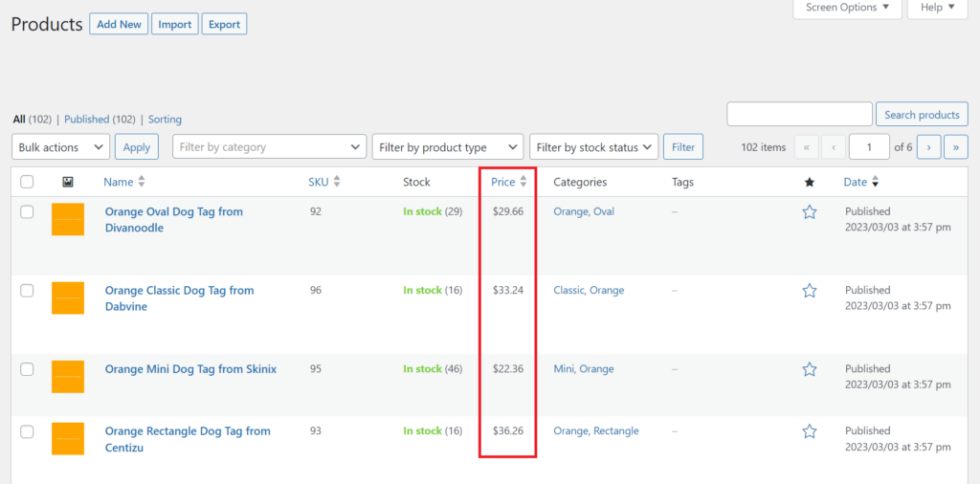
Task: Click the In stock (29) status
Action: (433, 211)
